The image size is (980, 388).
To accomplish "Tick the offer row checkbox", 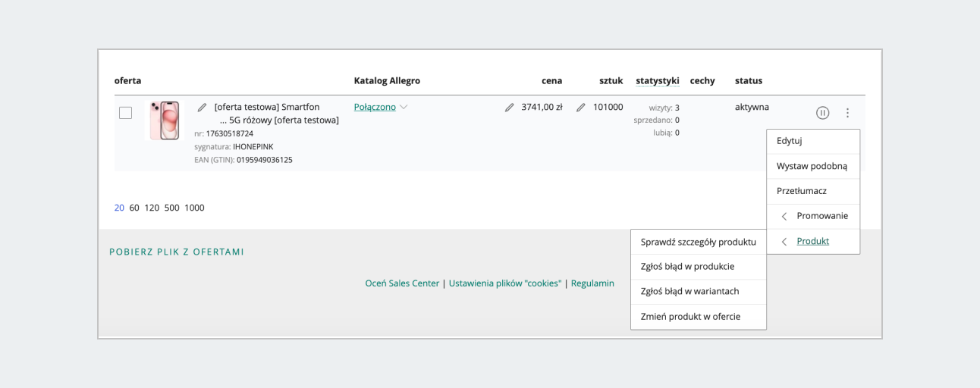I will (x=126, y=113).
